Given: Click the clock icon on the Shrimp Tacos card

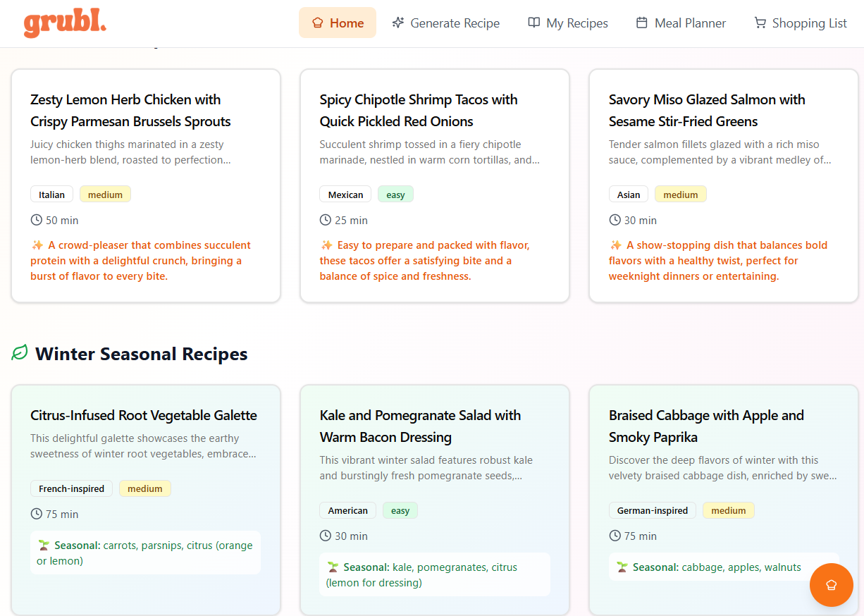Looking at the screenshot, I should point(326,220).
